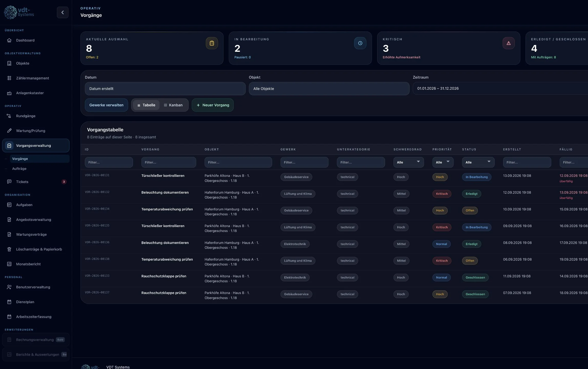Open Arbeitszeiterfassung in the sidebar
This screenshot has width=588, height=369.
(x=36, y=317)
